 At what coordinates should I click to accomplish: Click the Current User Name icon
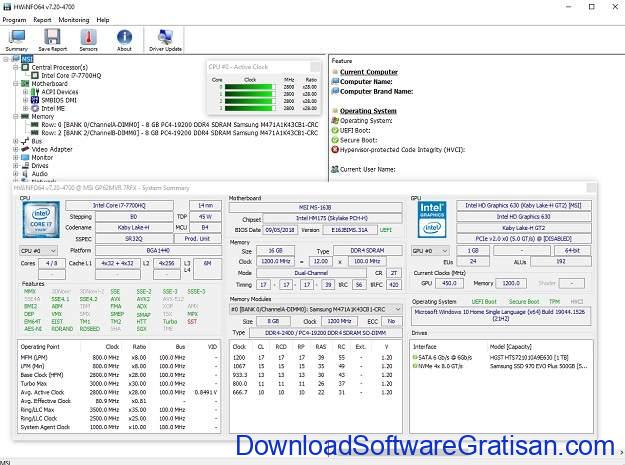tap(335, 169)
